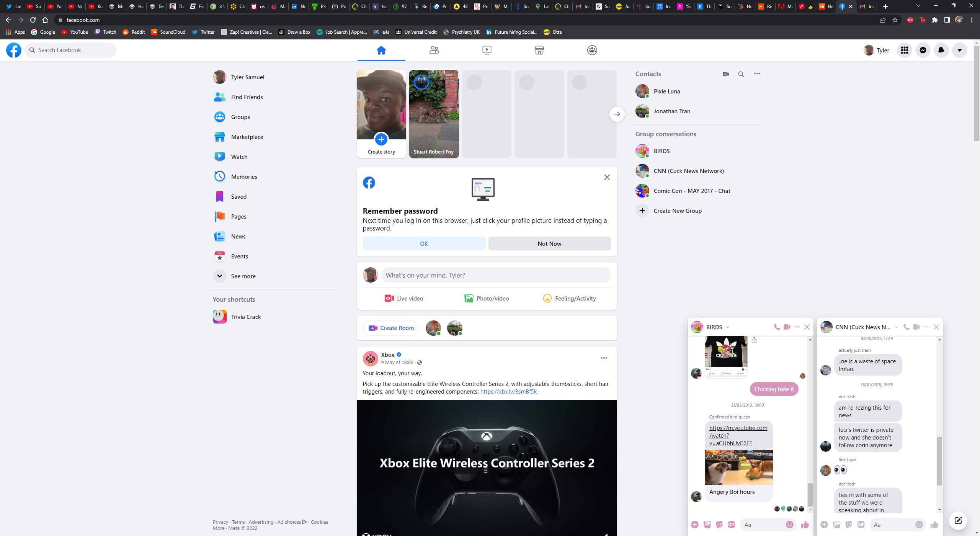
Task: Open the notifications bell
Action: [x=941, y=50]
